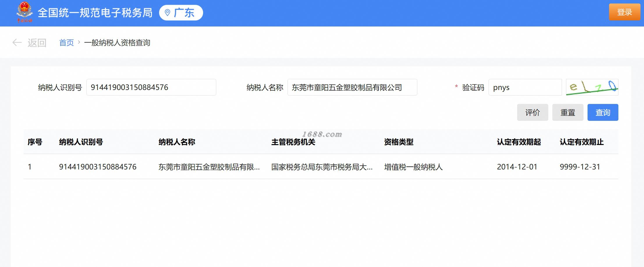
Task: Select the date cell 9999-12-31
Action: click(580, 167)
